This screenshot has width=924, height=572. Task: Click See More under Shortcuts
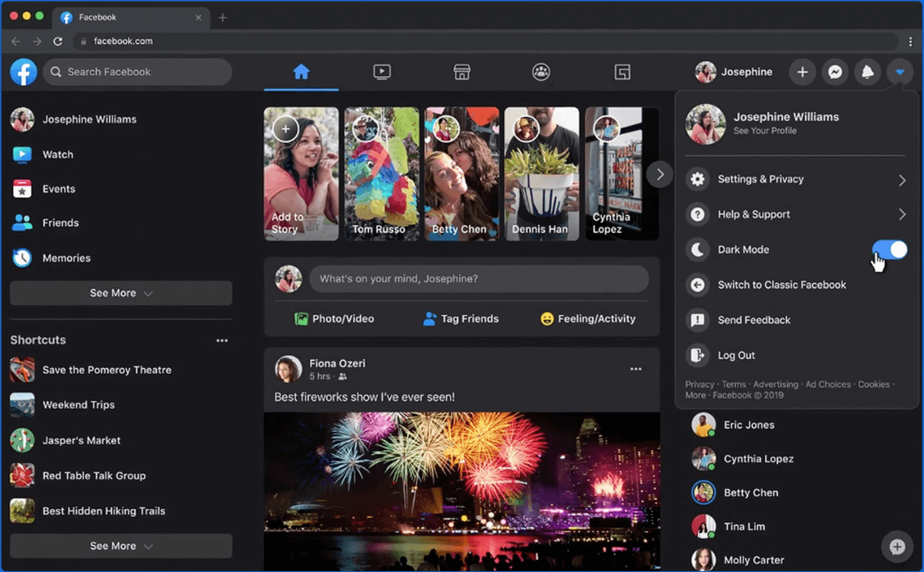point(120,545)
